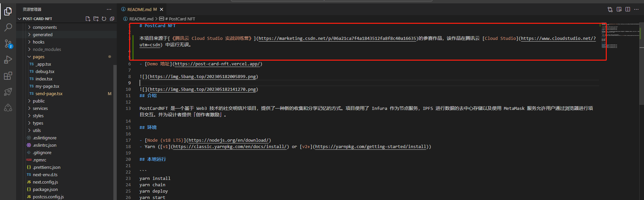644x200 pixels.
Task: Click New Folder icon in explorer header
Action: click(x=96, y=19)
